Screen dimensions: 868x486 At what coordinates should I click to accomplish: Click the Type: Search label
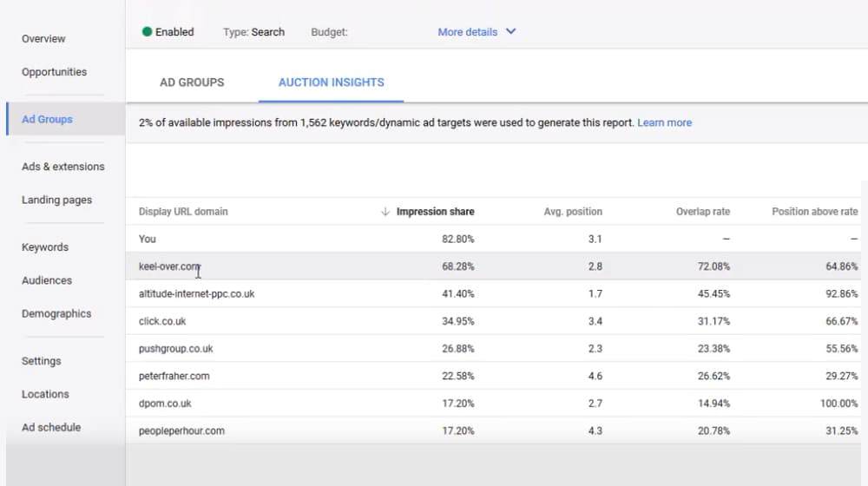[x=253, y=32]
